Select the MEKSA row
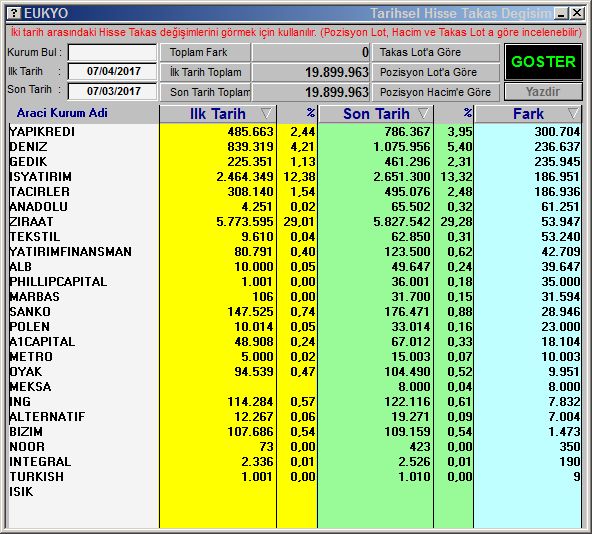Viewport: 592px width, 534px height. [x=294, y=387]
